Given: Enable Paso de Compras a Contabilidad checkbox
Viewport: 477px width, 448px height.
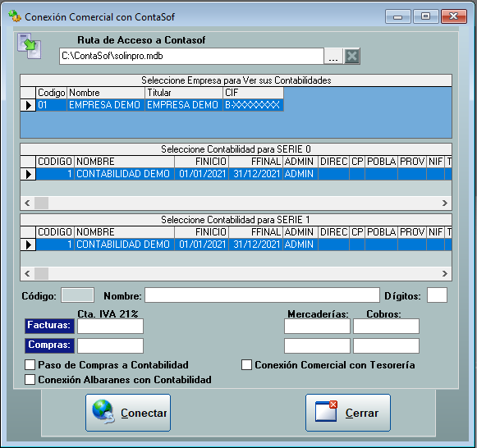Looking at the screenshot, I should coord(30,364).
